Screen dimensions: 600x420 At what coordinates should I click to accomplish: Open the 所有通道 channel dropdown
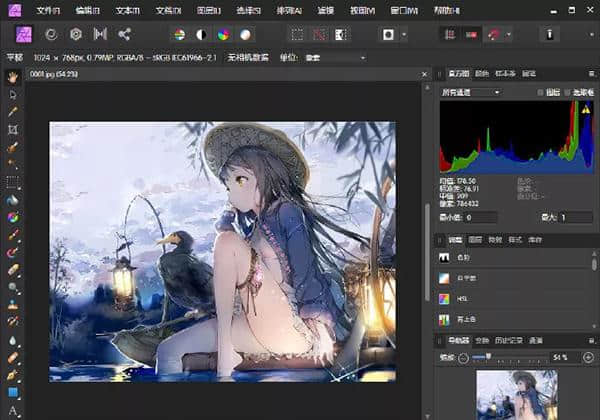click(x=470, y=92)
